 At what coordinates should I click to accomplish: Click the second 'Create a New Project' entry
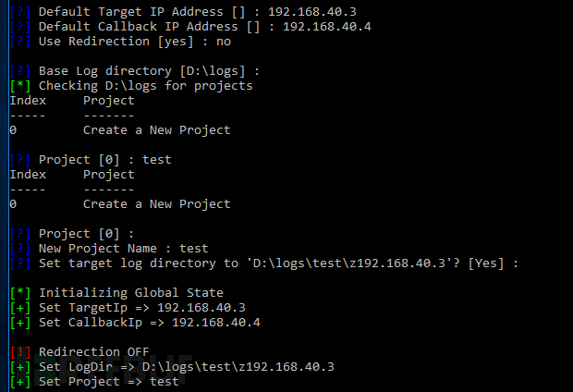click(157, 204)
